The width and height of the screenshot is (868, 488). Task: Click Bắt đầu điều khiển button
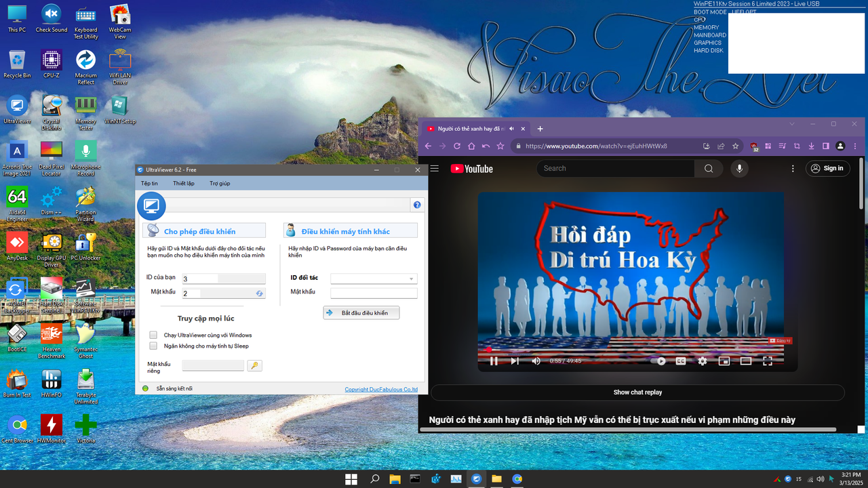tap(361, 313)
